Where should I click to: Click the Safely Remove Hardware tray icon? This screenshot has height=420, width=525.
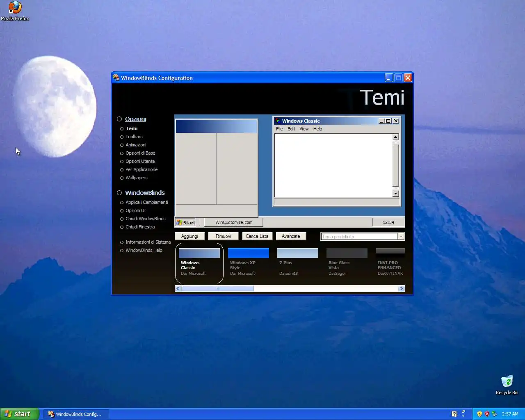494,414
